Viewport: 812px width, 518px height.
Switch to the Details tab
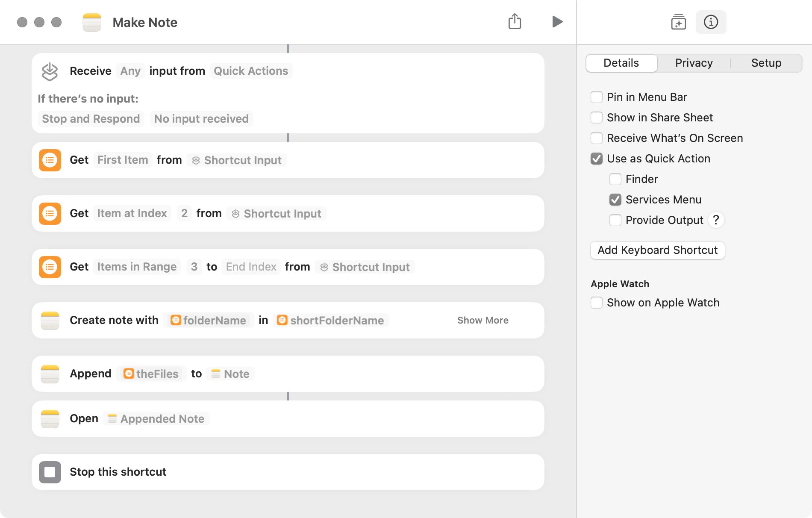tap(621, 63)
